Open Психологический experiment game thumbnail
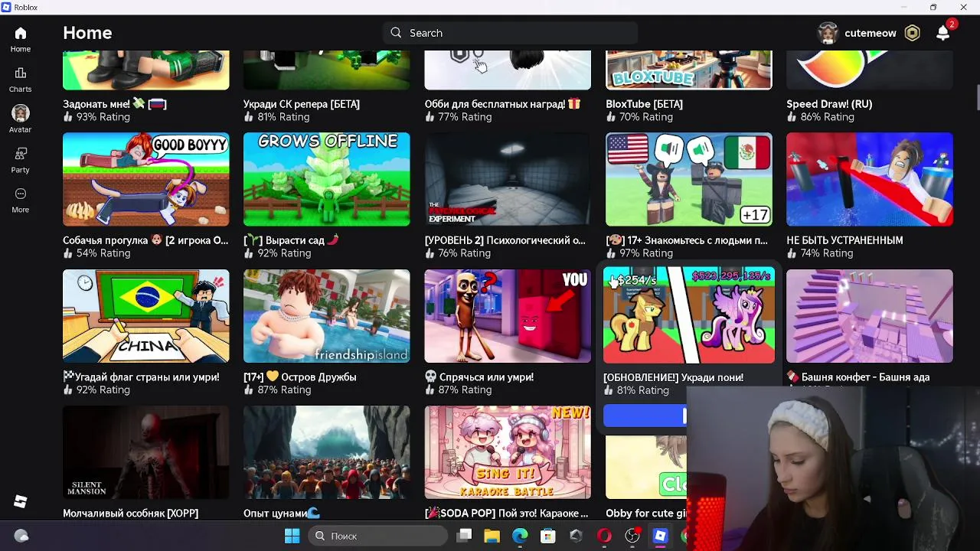This screenshot has width=980, height=551. click(x=508, y=179)
